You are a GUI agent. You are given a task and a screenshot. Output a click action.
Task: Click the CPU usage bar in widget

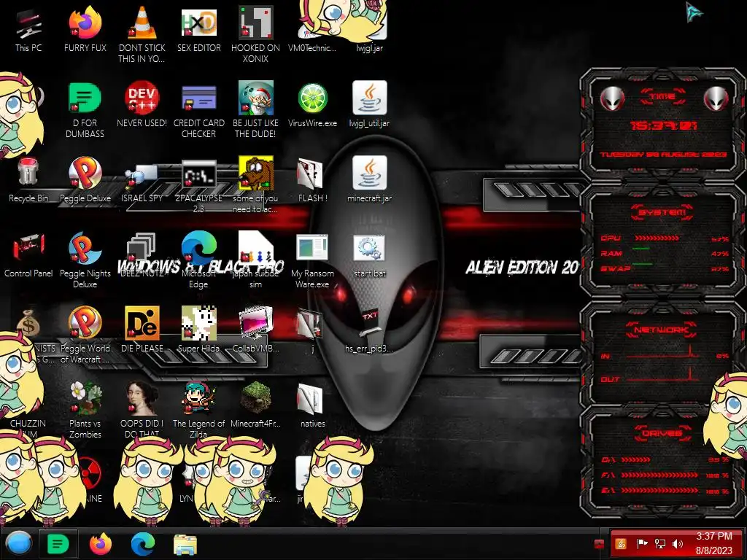[657, 238]
